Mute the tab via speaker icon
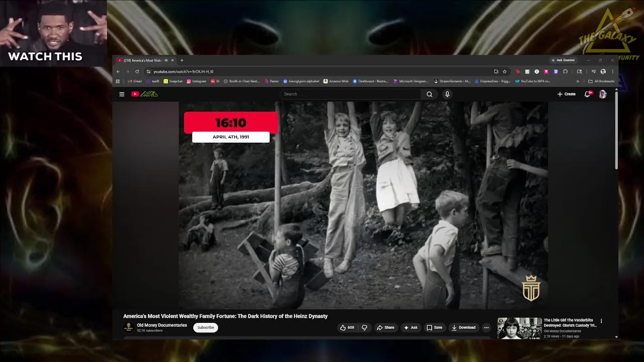This screenshot has width=644, height=362. (166, 60)
